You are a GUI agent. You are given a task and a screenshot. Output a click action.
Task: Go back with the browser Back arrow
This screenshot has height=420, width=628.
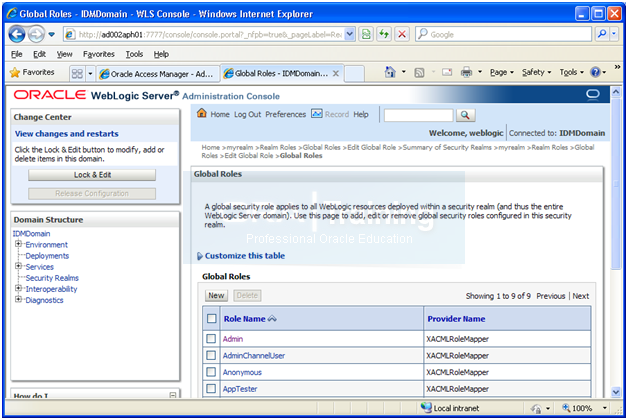pyautogui.click(x=17, y=34)
